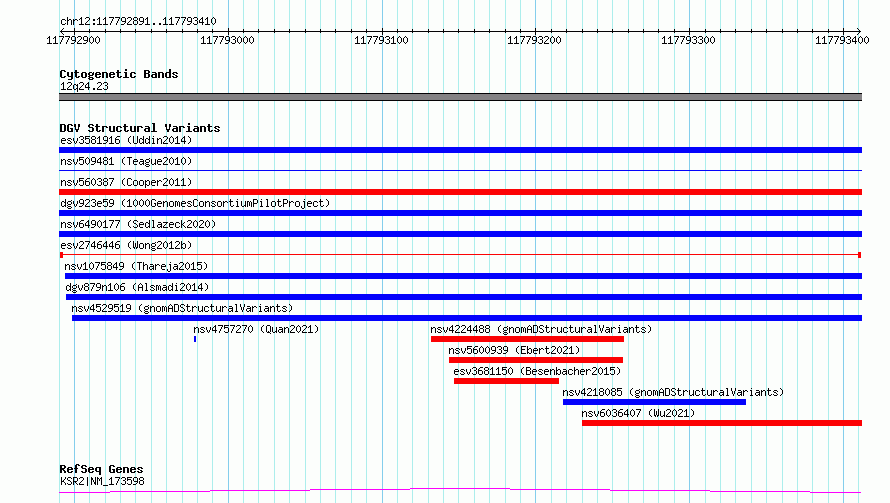Select the blue nsv1075849 variant bar
The width and height of the screenshot is (890, 503).
(463, 276)
